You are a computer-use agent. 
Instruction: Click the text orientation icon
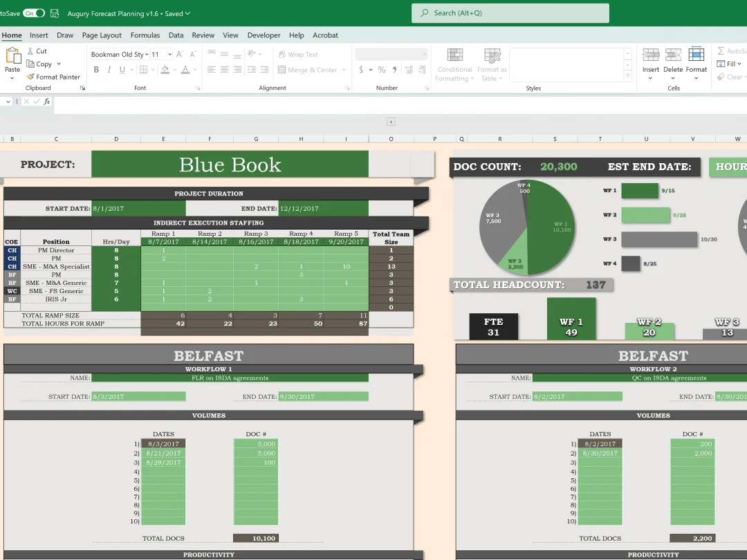point(252,54)
